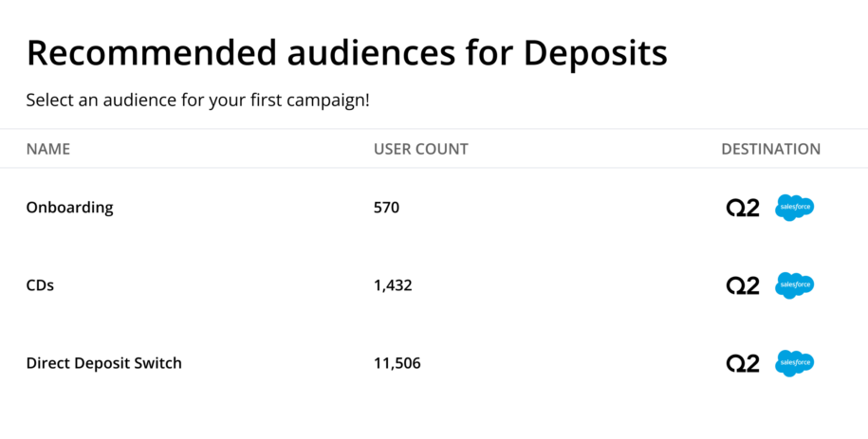Select the CDs audience
Image resolution: width=868 pixels, height=439 pixels.
click(x=40, y=285)
